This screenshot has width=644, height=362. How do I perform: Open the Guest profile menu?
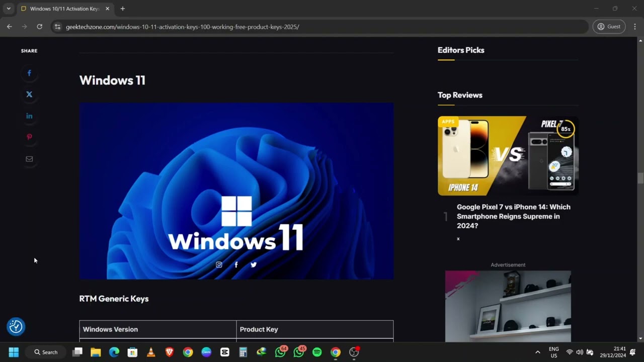coord(609,27)
